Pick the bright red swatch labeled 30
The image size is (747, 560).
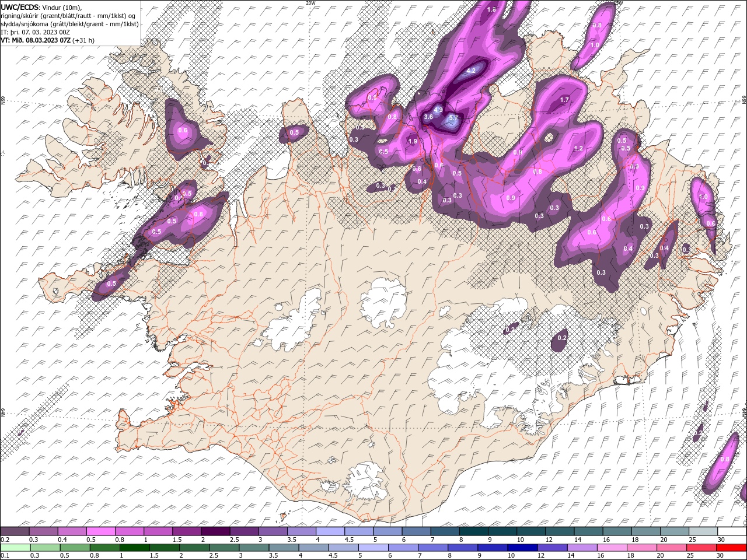pos(731,548)
